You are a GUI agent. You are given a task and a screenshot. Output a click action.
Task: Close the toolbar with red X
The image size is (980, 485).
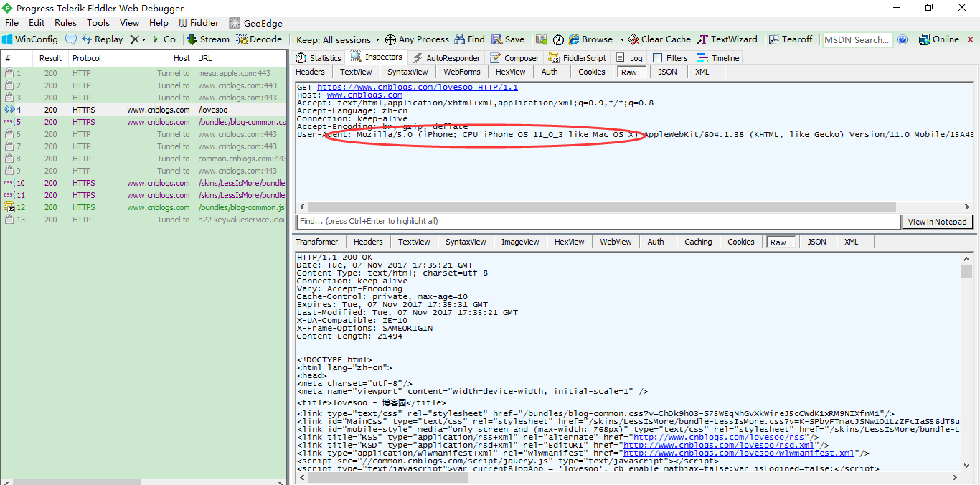pos(971,39)
